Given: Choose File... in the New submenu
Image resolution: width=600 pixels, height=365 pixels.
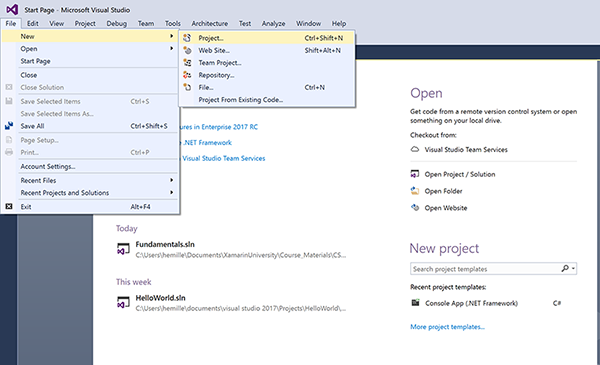Looking at the screenshot, I should [267, 87].
